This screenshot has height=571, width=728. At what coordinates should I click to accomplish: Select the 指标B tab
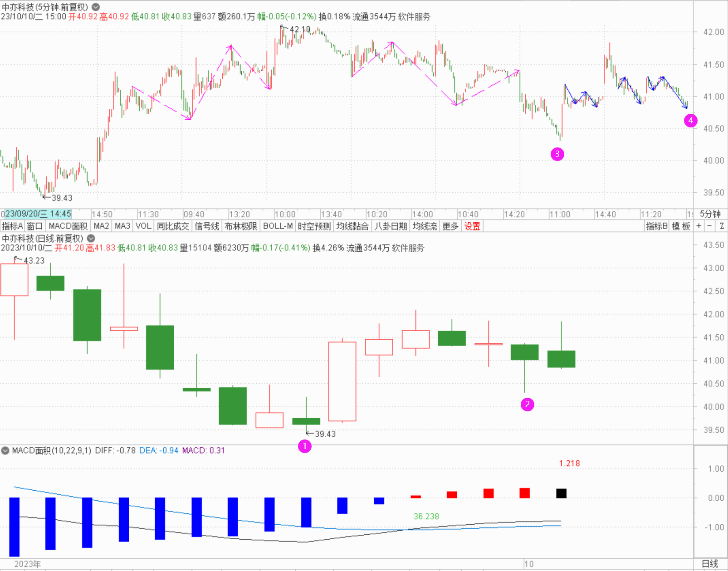[656, 226]
